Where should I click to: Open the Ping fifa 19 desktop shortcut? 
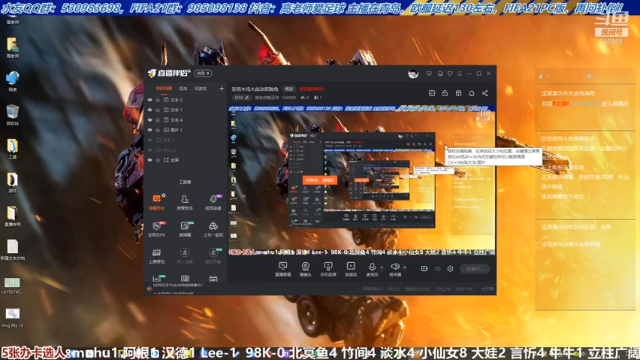click(12, 318)
